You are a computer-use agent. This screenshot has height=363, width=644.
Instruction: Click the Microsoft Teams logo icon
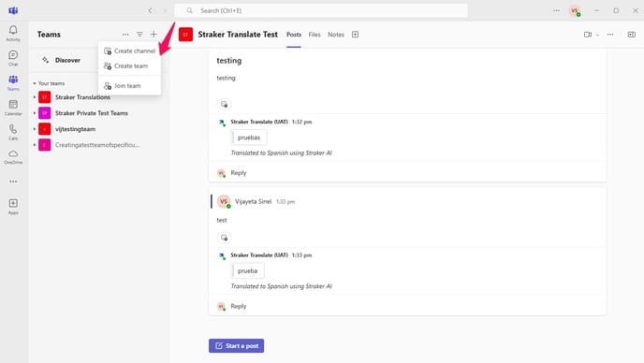click(13, 10)
